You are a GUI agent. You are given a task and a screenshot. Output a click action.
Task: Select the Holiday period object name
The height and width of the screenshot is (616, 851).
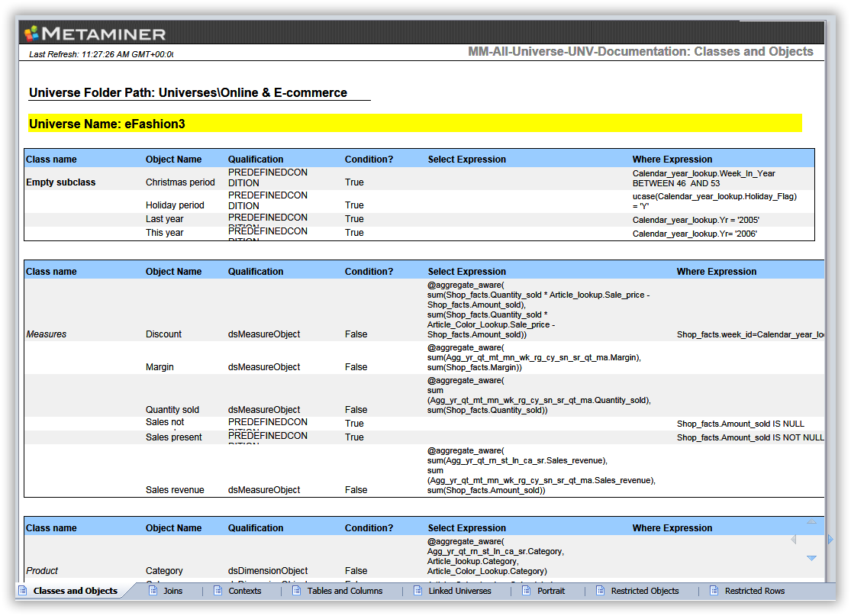(x=175, y=205)
